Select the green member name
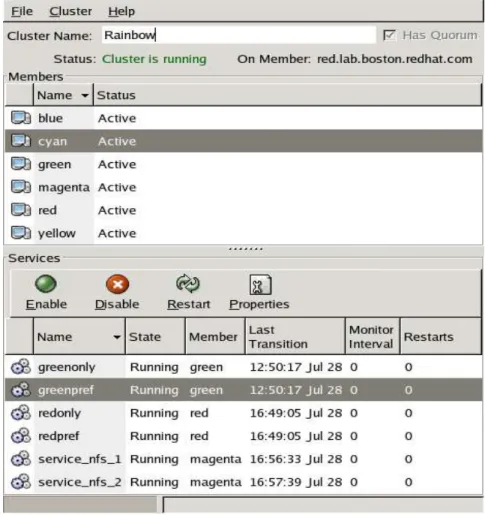The height and width of the screenshot is (515, 485). click(54, 164)
